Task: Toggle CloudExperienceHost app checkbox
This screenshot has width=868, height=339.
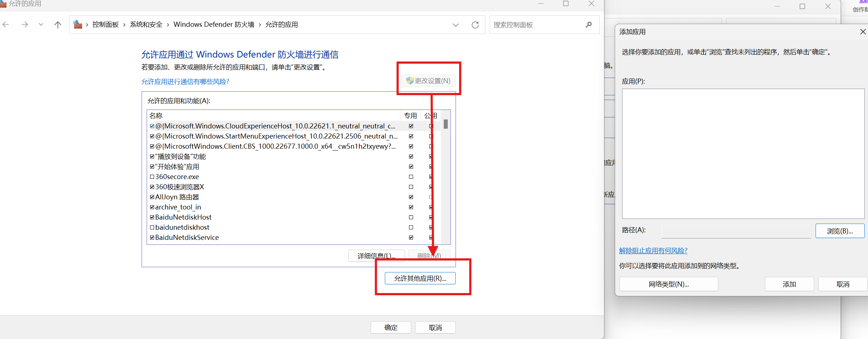Action: tap(152, 126)
